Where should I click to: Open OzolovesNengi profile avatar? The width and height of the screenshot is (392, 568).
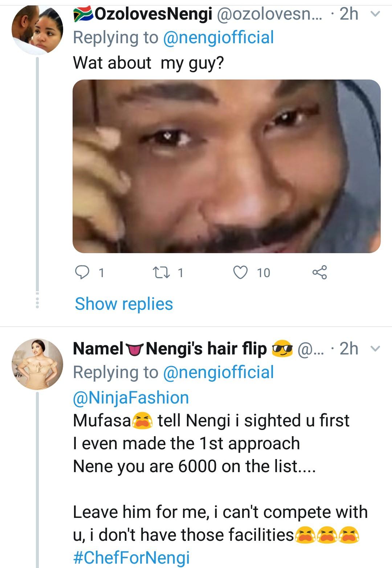click(x=38, y=30)
